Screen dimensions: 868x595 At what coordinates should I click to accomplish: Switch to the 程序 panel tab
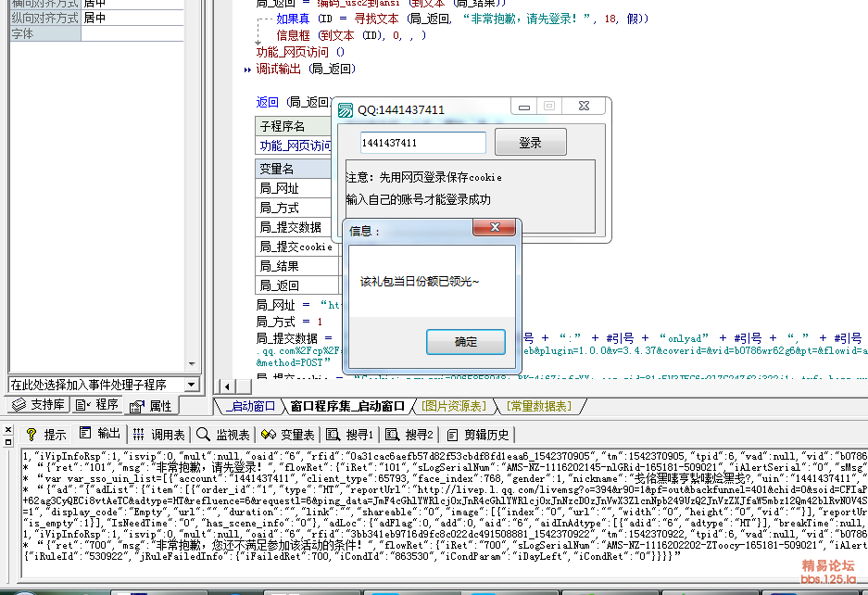tap(97, 405)
